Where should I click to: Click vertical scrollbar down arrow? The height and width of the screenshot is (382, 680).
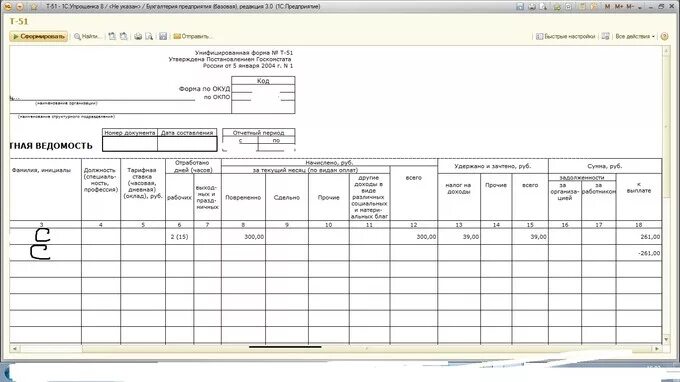(x=666, y=339)
